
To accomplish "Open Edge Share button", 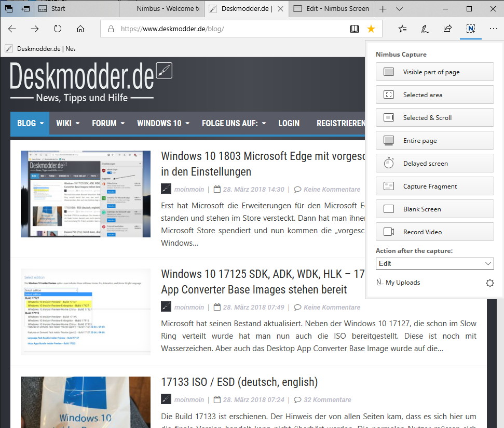I will (447, 29).
